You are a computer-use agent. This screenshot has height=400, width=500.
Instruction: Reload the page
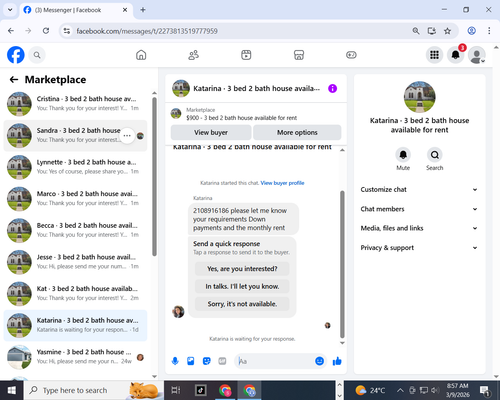46,31
